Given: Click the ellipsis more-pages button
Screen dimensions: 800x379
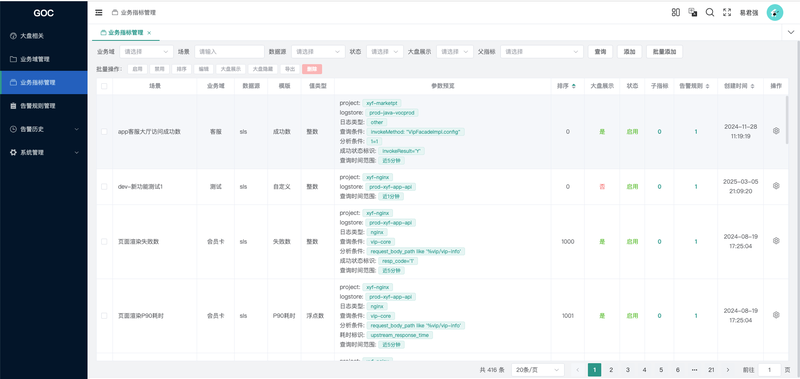Looking at the screenshot, I should pyautogui.click(x=694, y=370).
